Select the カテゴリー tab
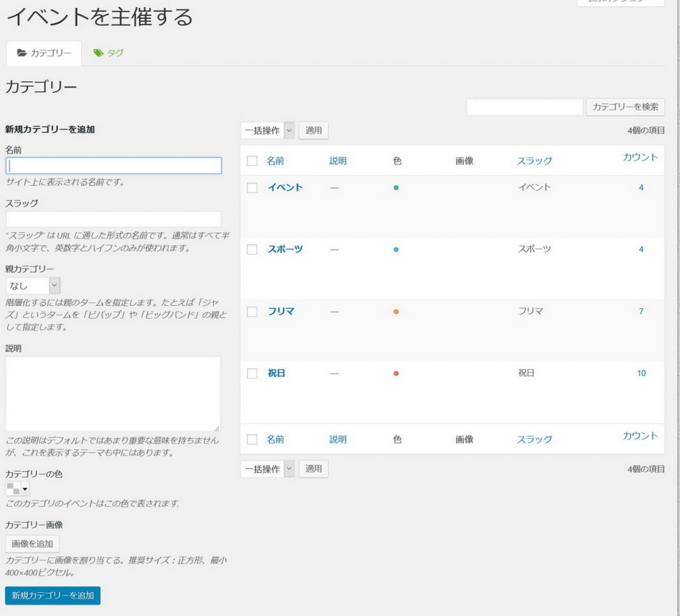Viewport: 680px width, 616px height. 44,53
